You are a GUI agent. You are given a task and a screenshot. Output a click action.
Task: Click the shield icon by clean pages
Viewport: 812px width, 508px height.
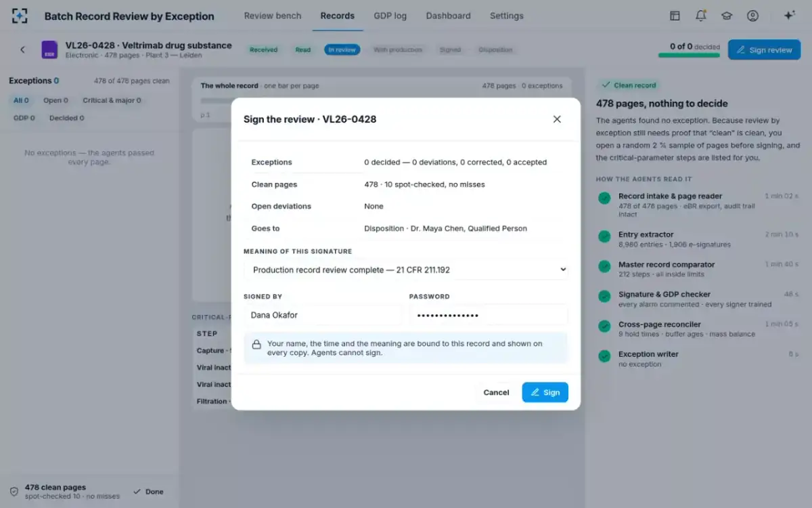(x=14, y=492)
